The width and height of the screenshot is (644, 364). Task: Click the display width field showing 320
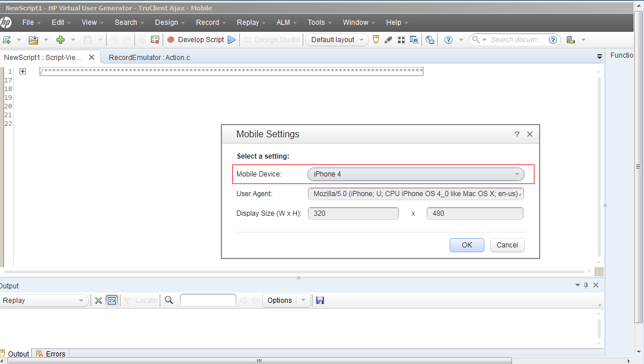[353, 213]
